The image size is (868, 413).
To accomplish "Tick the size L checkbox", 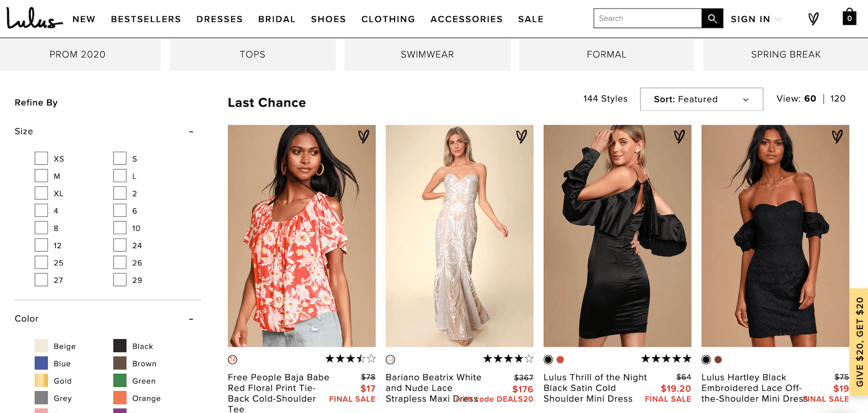I will (120, 176).
